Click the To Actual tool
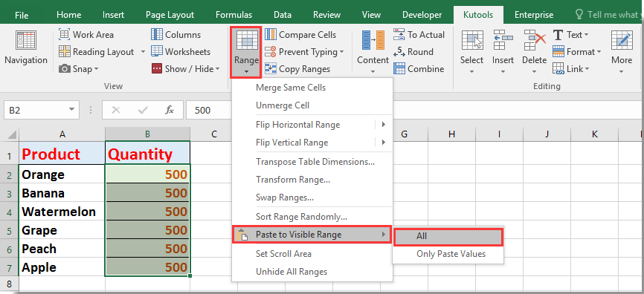Image resolution: width=644 pixels, height=294 pixels. pyautogui.click(x=419, y=35)
